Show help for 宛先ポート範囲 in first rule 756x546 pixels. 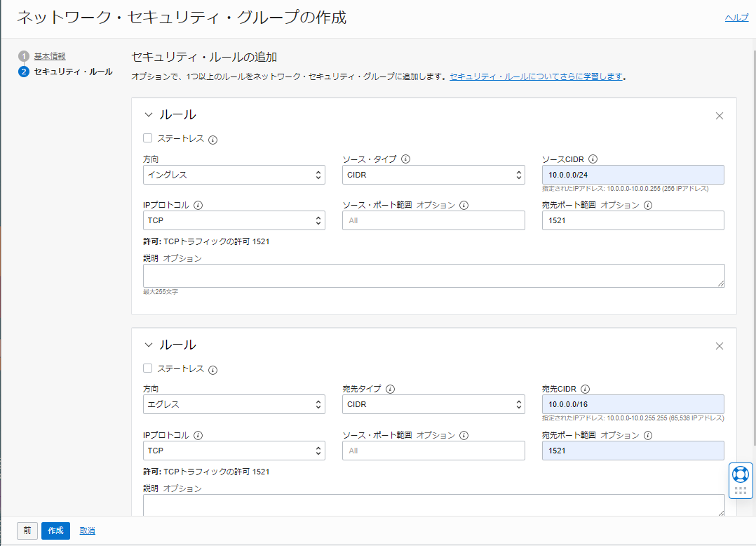click(x=646, y=205)
